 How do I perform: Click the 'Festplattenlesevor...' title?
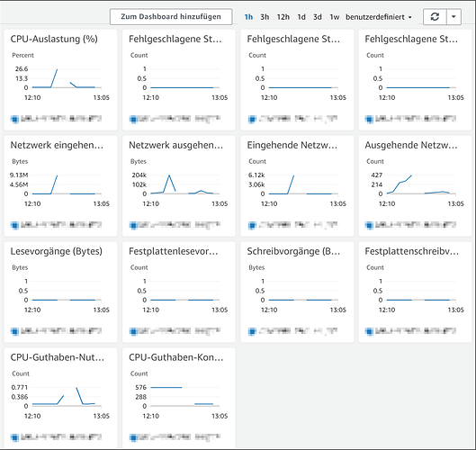[x=174, y=251]
